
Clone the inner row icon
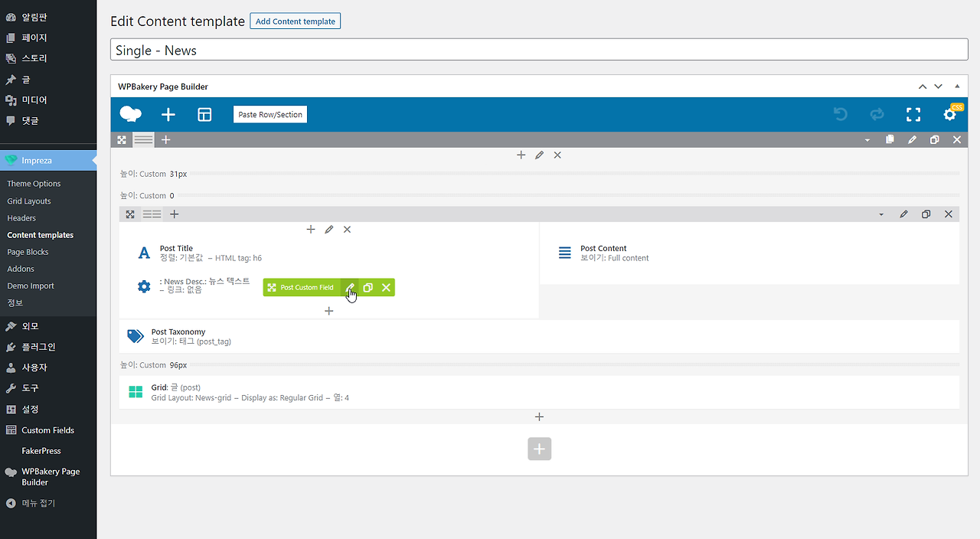(926, 214)
